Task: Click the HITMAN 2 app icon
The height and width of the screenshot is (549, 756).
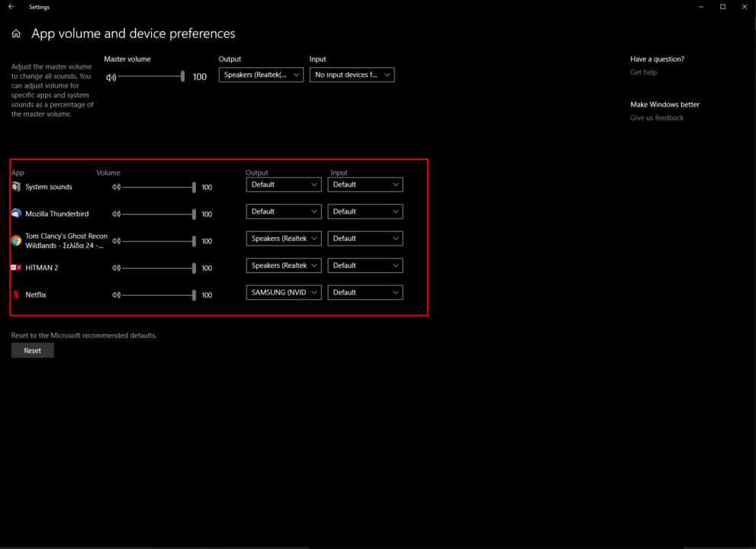Action: (x=16, y=268)
